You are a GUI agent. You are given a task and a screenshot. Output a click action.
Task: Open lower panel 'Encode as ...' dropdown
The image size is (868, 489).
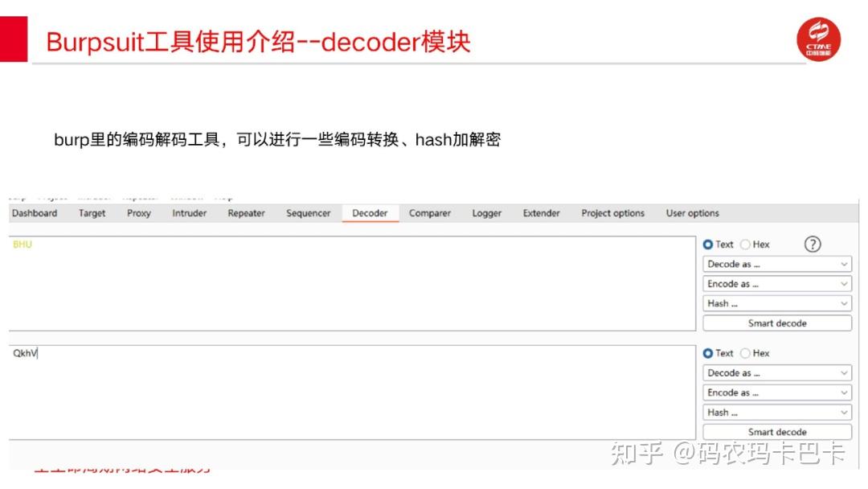pos(777,392)
